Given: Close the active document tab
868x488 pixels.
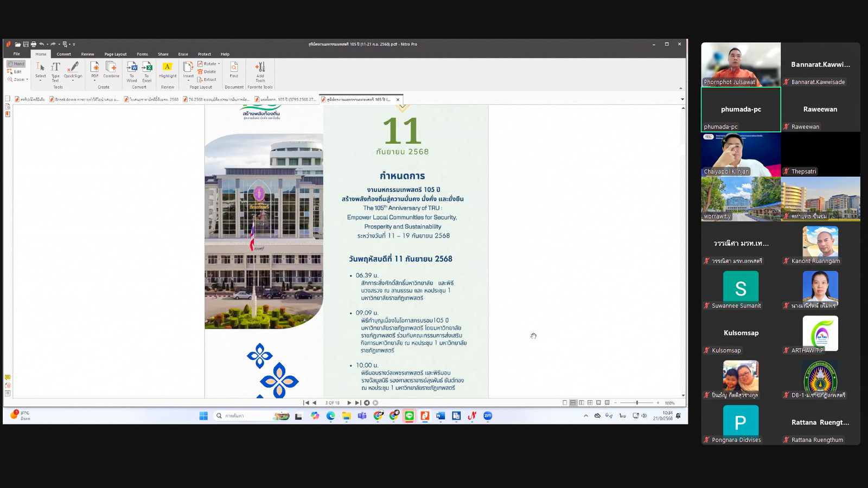Looking at the screenshot, I should tap(398, 99).
